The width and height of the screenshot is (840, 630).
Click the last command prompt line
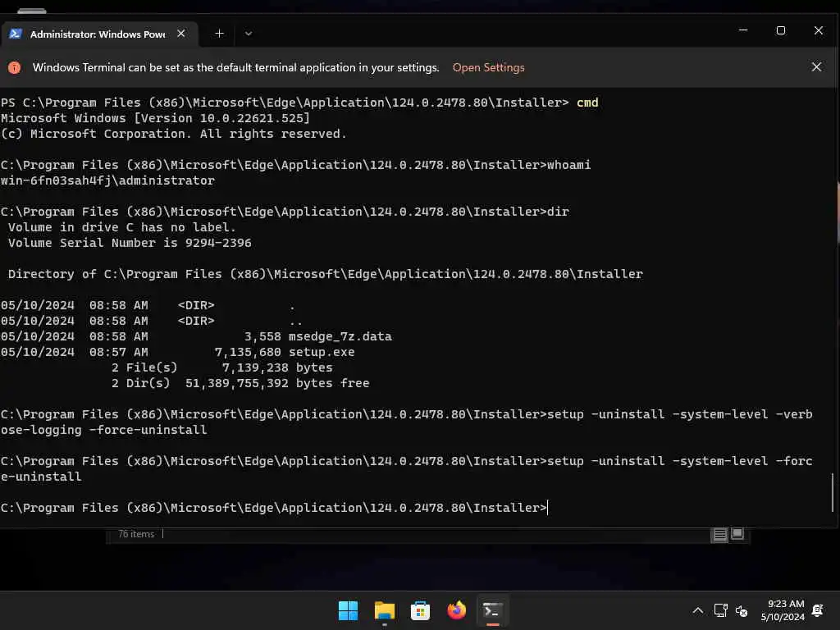[274, 507]
